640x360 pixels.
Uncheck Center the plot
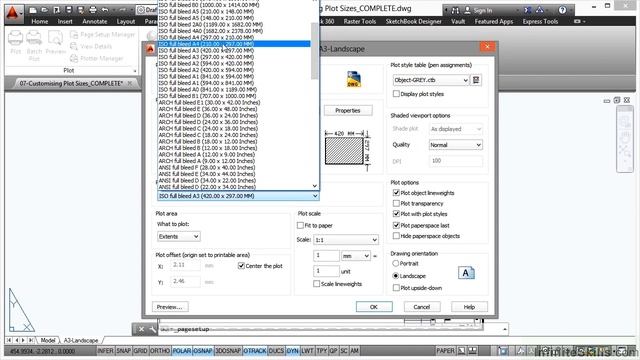click(x=241, y=266)
